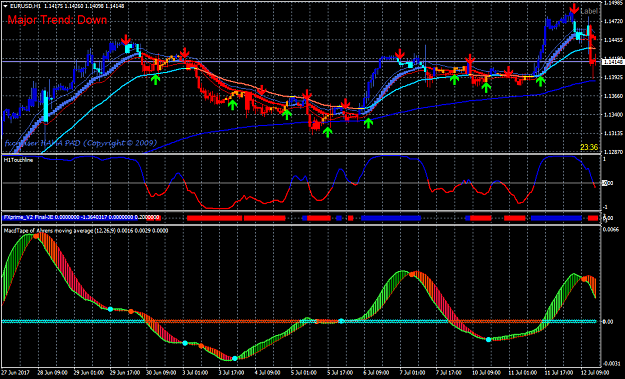The height and width of the screenshot is (379, 625).
Task: Click the 6 Jul 09:00 time label
Action: [377, 373]
